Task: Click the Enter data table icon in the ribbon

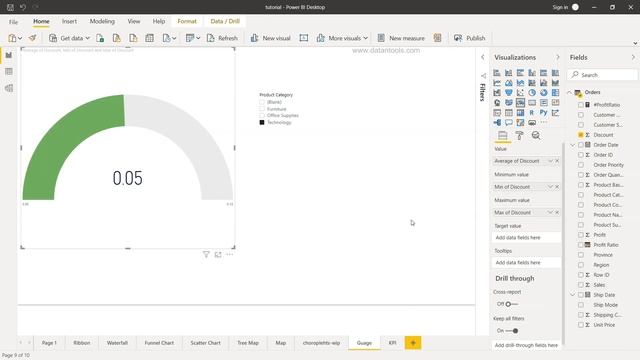Action: [149, 38]
